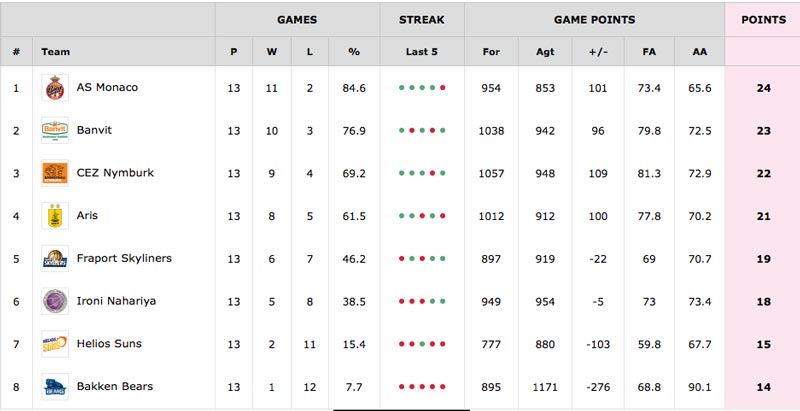Screen dimensions: 800x411
Task: Sort the table by POINTS column
Action: point(763,20)
